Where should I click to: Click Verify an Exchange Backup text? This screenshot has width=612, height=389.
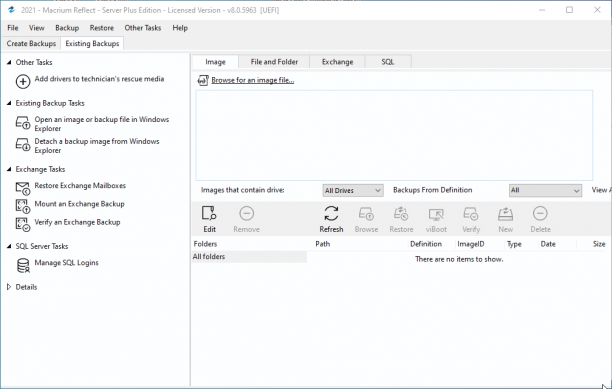point(77,222)
